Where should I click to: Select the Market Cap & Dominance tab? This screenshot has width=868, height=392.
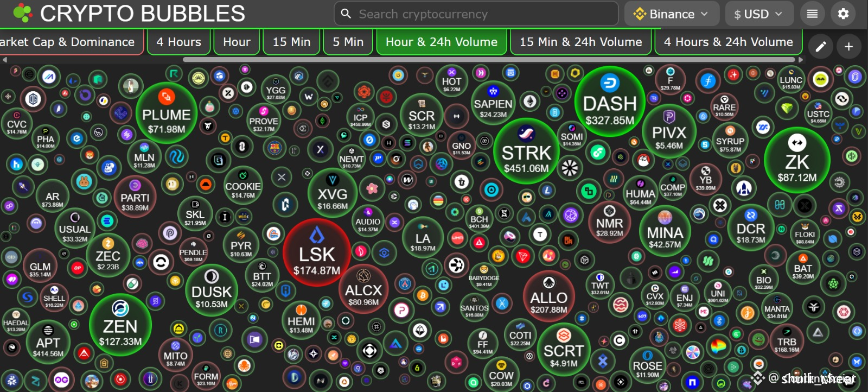point(71,42)
